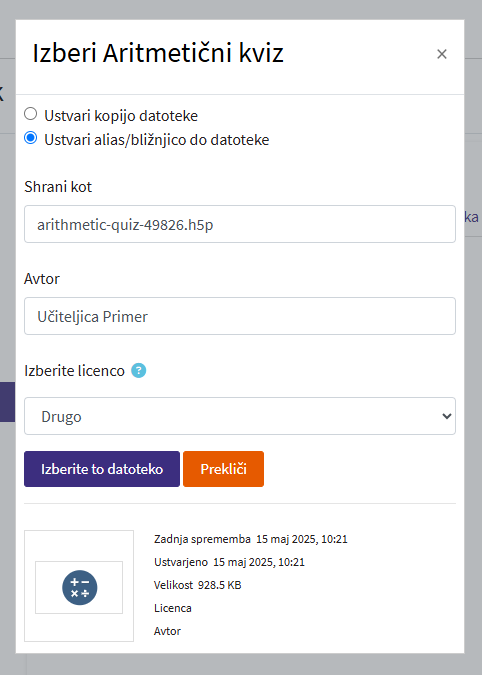Click the Avtor label above the author field
Screen dimensions: 482x675
[x=42, y=279]
